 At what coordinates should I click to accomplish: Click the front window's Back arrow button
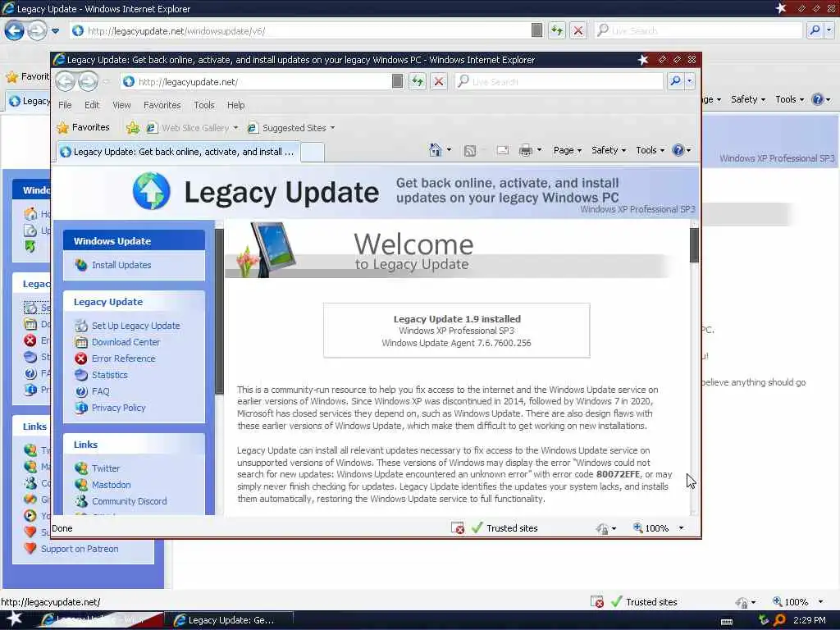pos(66,81)
